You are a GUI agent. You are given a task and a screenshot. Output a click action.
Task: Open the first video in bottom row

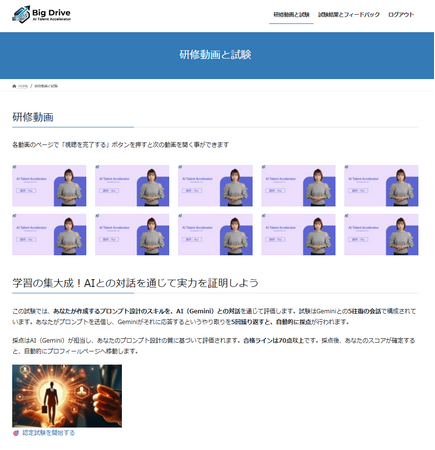pos(49,235)
